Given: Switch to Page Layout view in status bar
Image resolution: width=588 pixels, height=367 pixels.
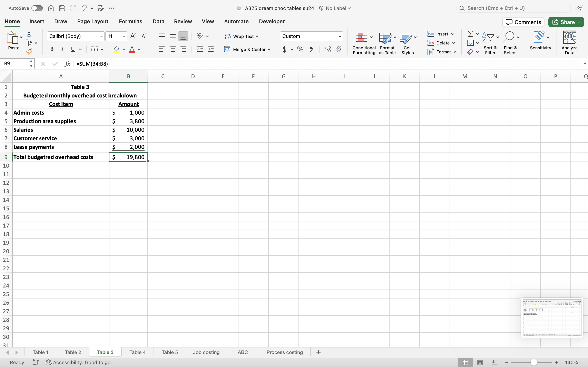Looking at the screenshot, I should 480,362.
